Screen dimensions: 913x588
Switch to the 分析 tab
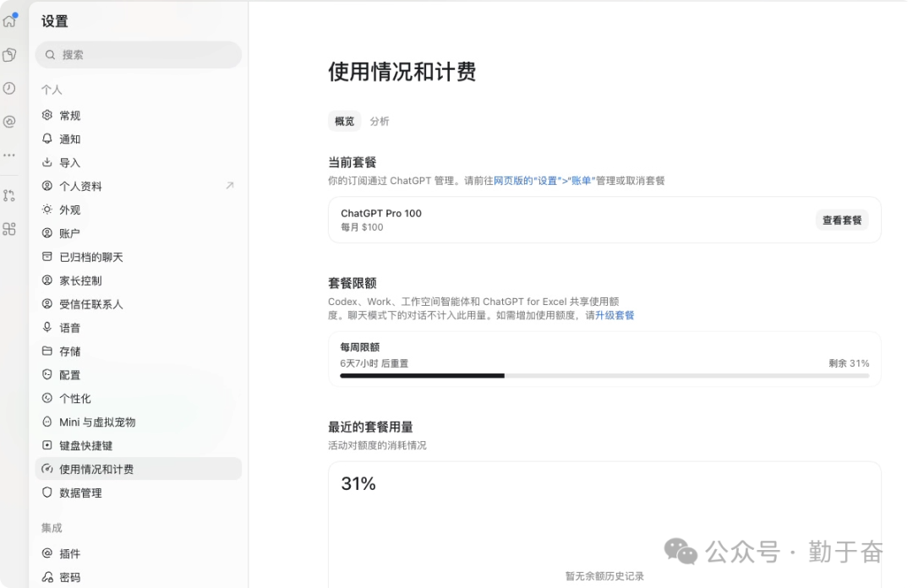379,121
